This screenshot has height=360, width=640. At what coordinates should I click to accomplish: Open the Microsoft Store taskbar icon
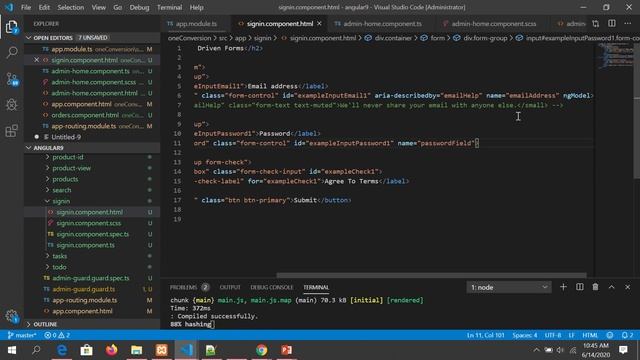[x=86, y=350]
